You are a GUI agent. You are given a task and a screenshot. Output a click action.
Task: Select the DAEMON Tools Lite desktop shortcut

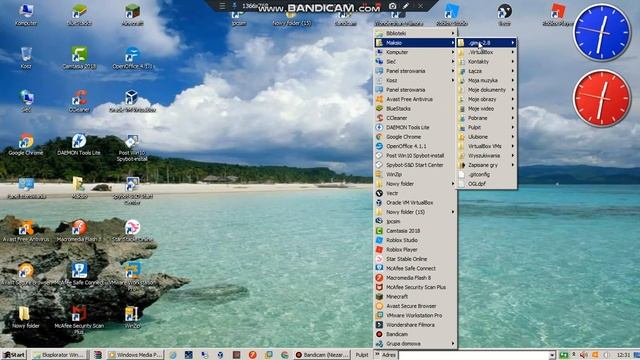point(79,144)
